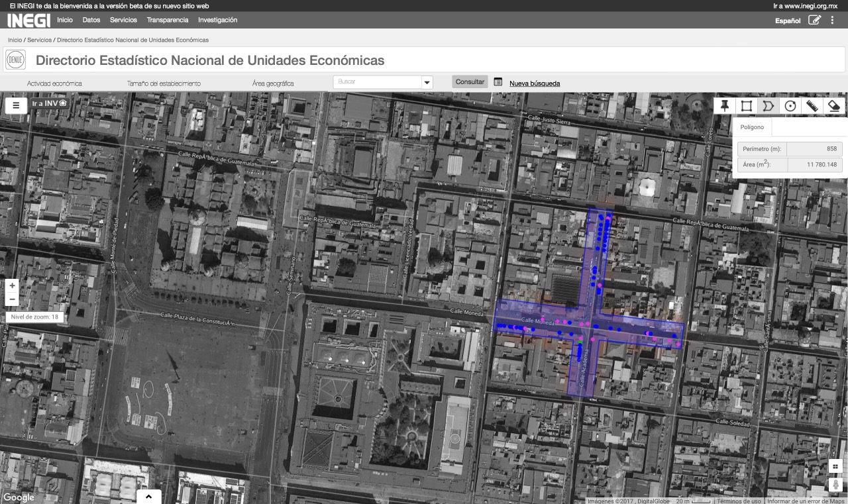Go to www.inegi.org.mx link

tap(806, 5)
